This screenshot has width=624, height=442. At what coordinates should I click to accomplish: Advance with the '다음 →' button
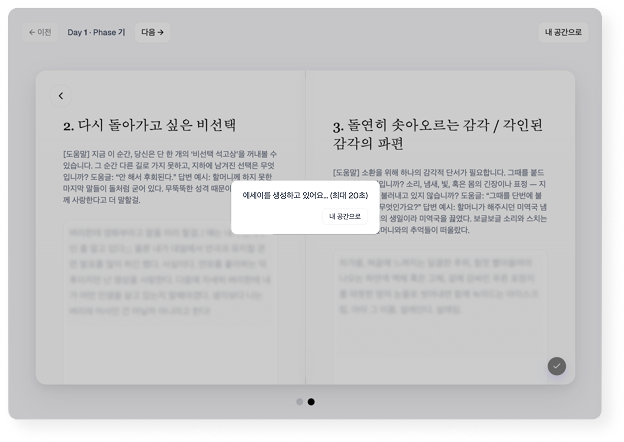click(x=153, y=32)
